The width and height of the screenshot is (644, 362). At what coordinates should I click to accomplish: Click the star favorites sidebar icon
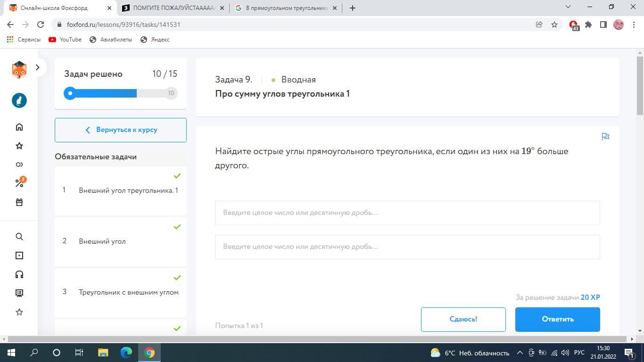pos(19,146)
